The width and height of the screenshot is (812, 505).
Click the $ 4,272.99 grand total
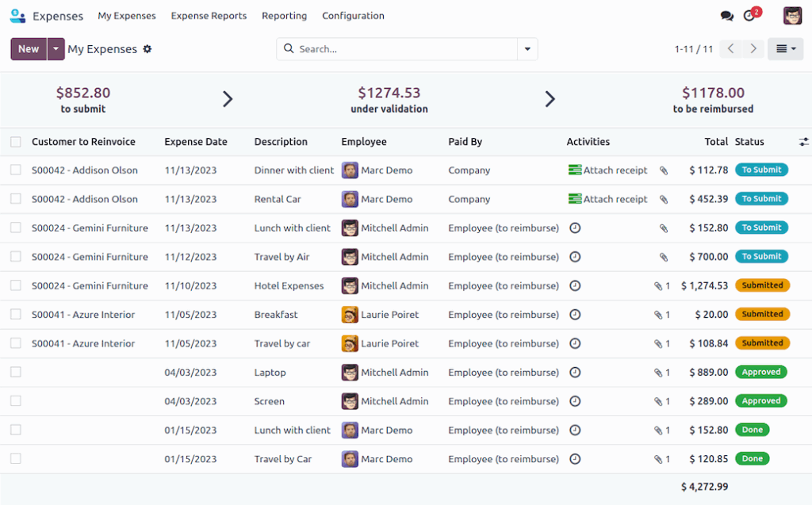click(704, 486)
